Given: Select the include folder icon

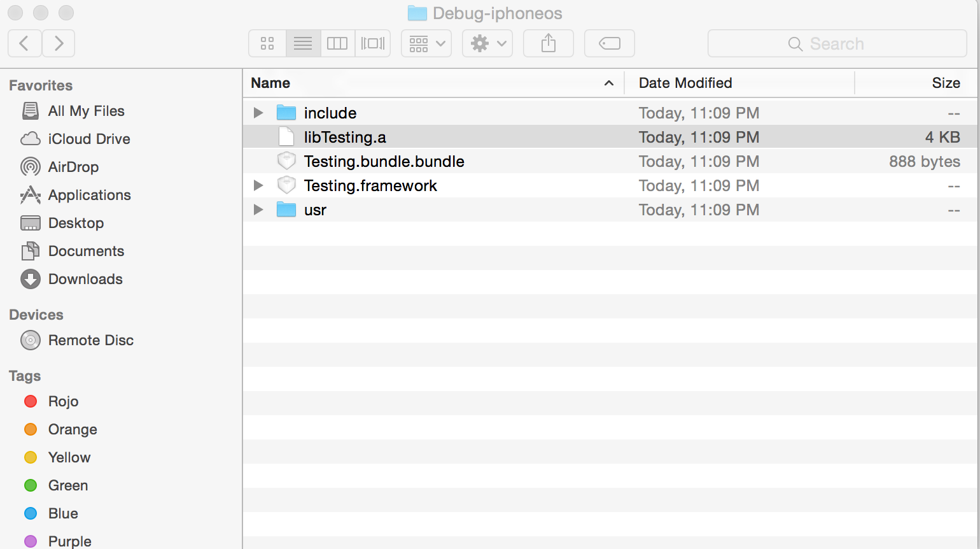Looking at the screenshot, I should (x=286, y=113).
